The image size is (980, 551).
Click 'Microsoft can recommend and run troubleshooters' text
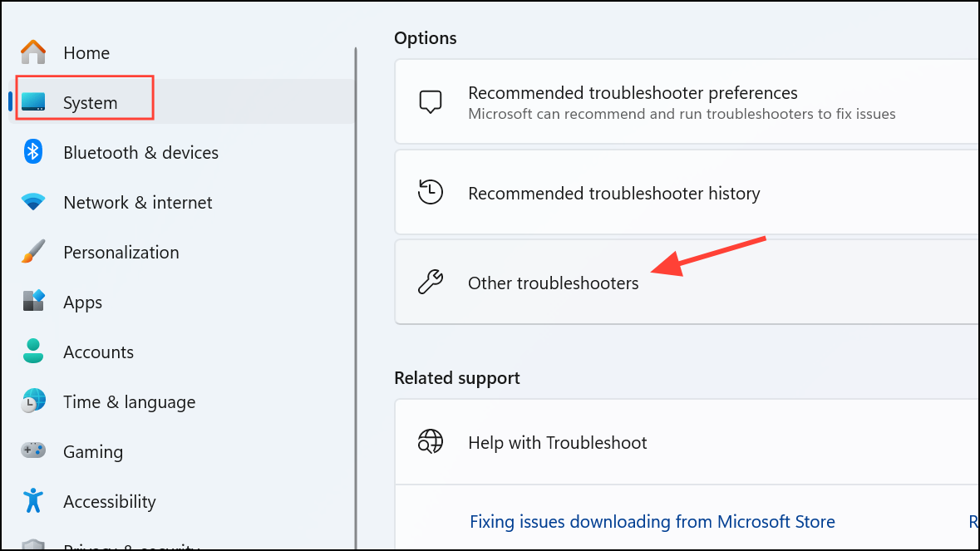(x=682, y=114)
